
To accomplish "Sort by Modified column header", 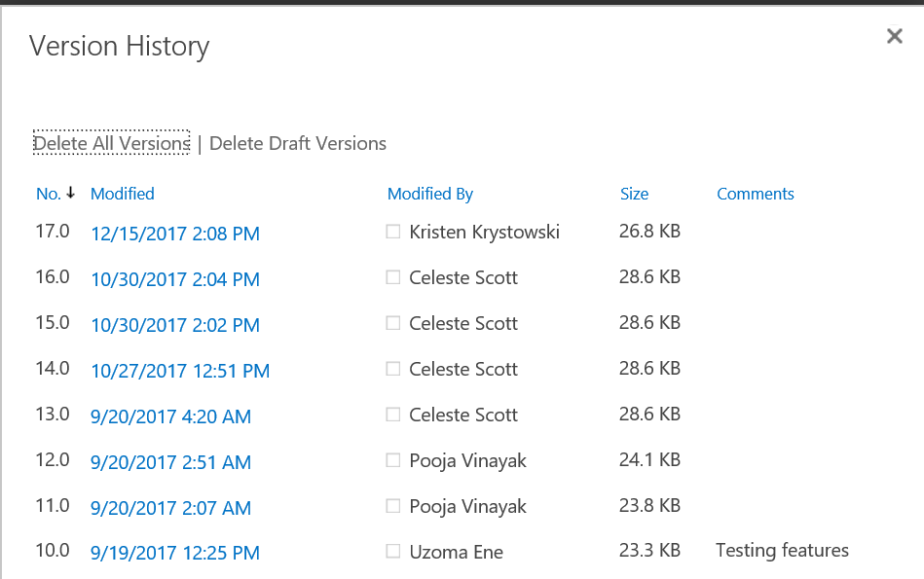I will pyautogui.click(x=123, y=194).
